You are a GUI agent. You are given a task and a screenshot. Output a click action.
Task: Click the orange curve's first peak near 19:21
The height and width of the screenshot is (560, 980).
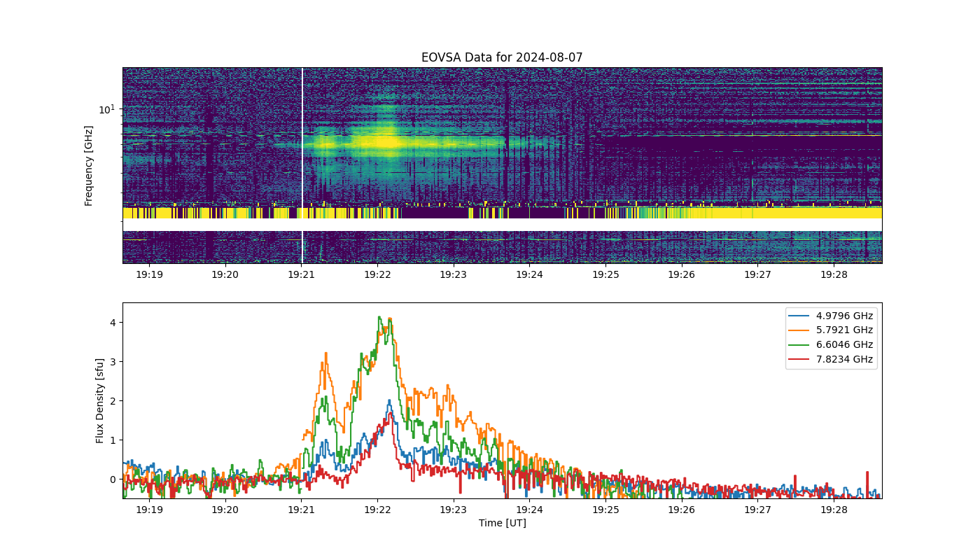tap(325, 355)
